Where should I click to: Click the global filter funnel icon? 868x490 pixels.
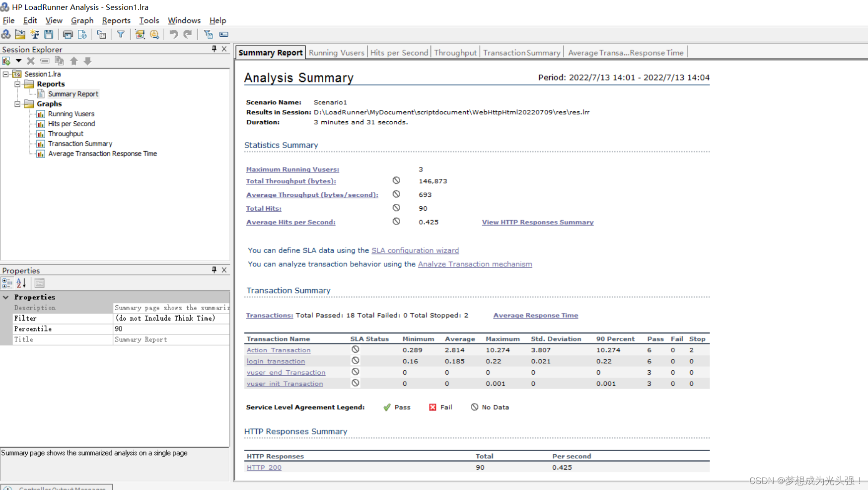point(121,34)
